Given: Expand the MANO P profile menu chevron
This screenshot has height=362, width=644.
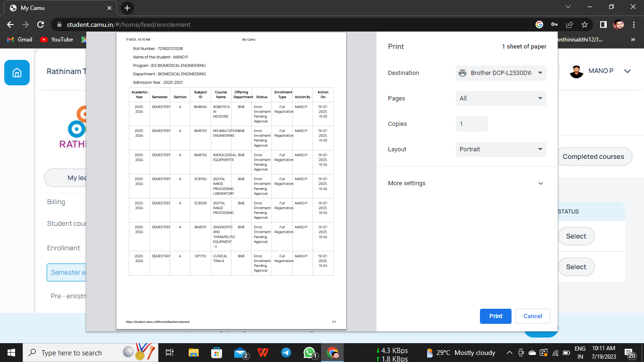Looking at the screenshot, I should point(627,71).
